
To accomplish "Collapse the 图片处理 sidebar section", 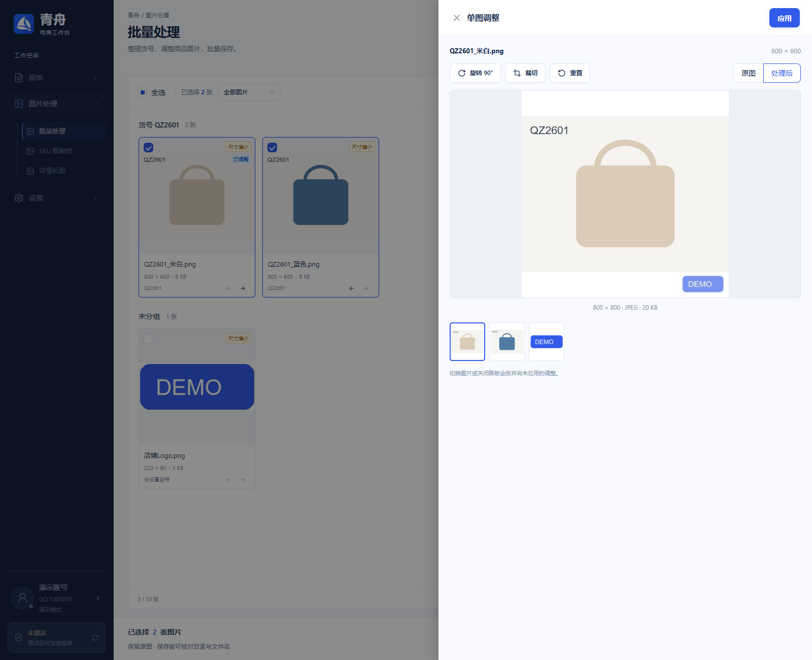I will [56, 104].
